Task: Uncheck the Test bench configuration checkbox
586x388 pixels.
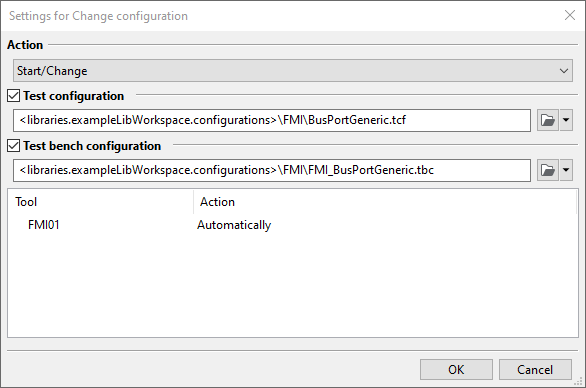Action: [x=13, y=145]
